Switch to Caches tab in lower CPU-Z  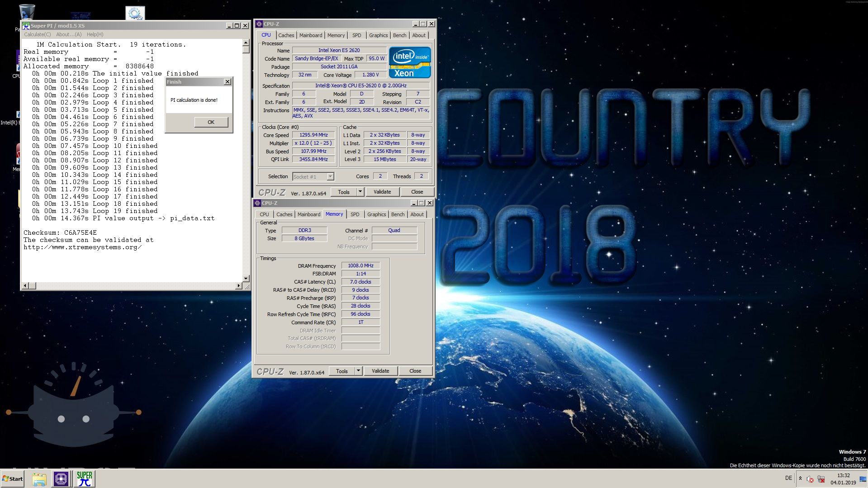(284, 214)
